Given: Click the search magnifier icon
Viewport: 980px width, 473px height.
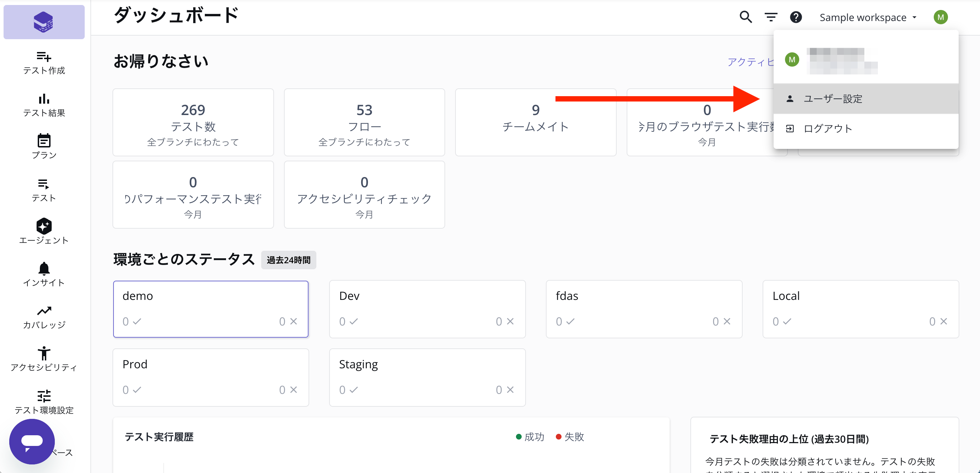Looking at the screenshot, I should pyautogui.click(x=745, y=17).
